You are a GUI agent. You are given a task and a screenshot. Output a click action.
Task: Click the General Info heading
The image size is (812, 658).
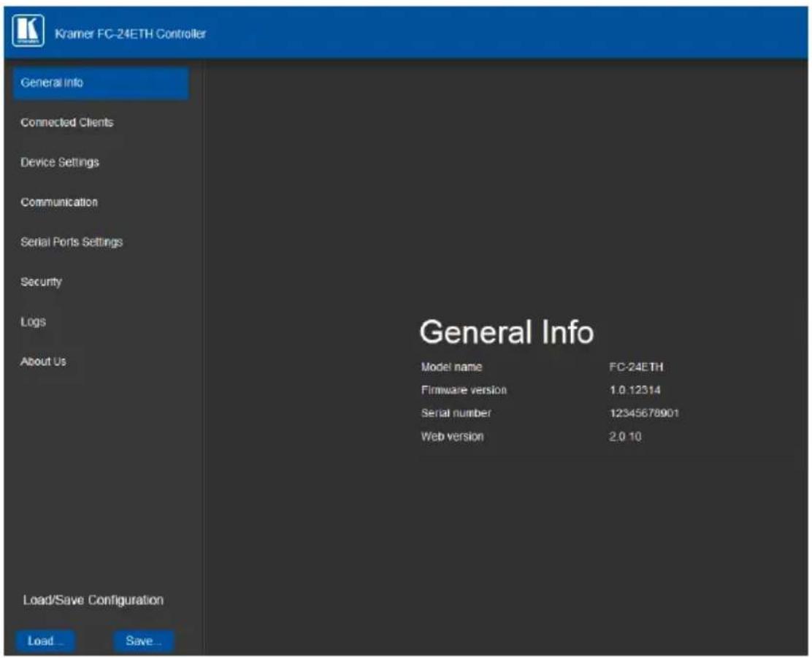click(507, 332)
